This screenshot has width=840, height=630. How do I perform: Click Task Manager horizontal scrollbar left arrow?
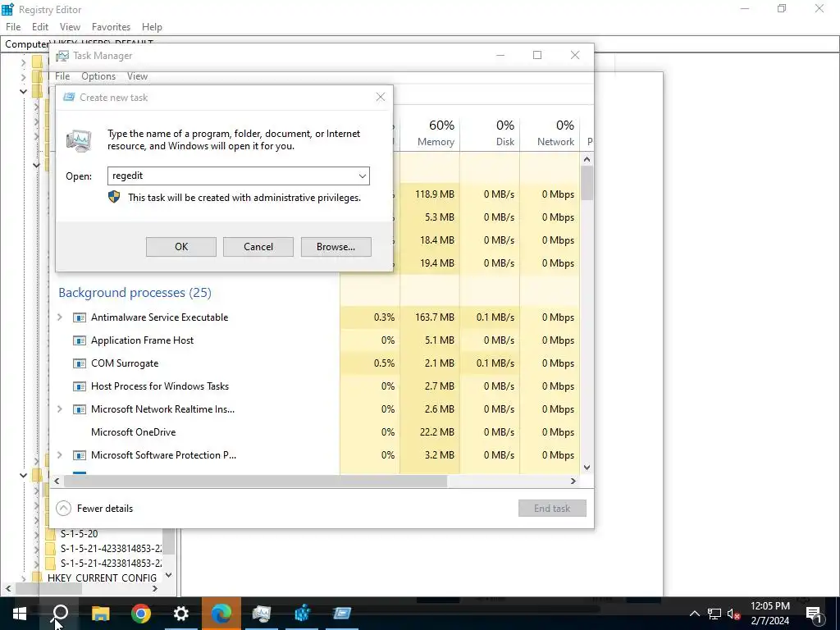(x=57, y=481)
